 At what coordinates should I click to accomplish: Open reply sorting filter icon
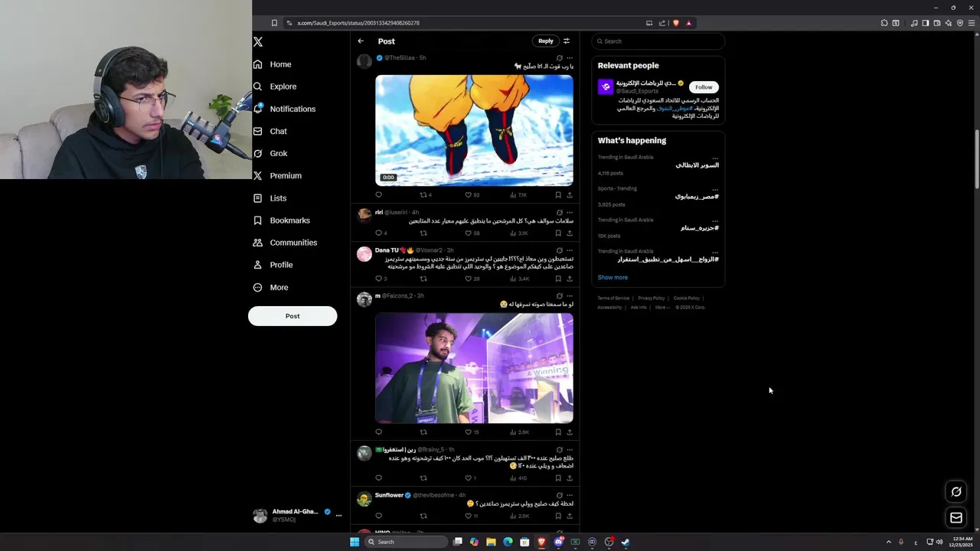pyautogui.click(x=567, y=41)
